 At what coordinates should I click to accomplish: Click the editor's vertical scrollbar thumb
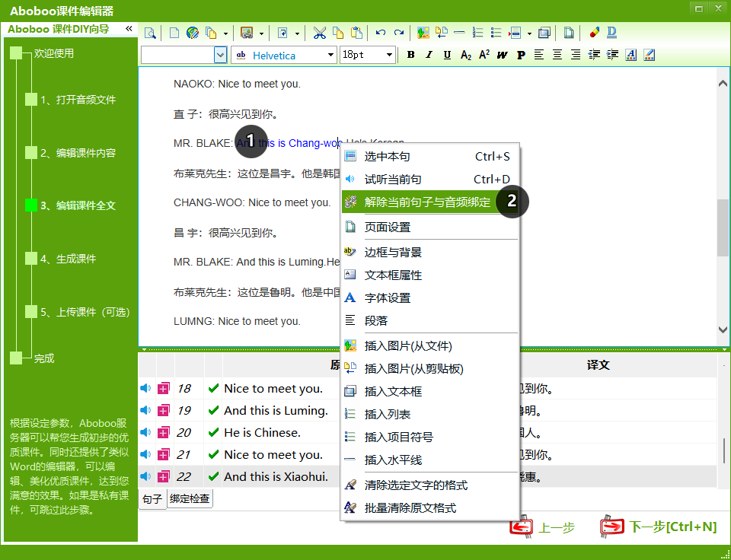722,227
